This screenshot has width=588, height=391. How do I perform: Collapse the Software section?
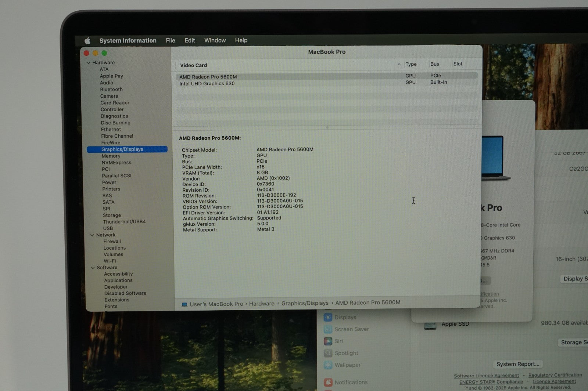pos(93,268)
